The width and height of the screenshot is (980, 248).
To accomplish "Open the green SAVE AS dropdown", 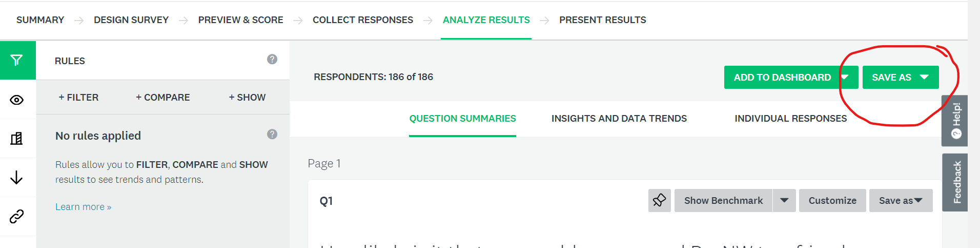I will [x=901, y=77].
